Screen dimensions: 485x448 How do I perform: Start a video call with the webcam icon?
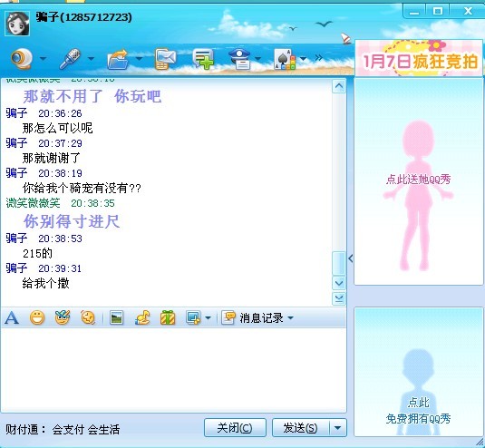pyautogui.click(x=22, y=58)
